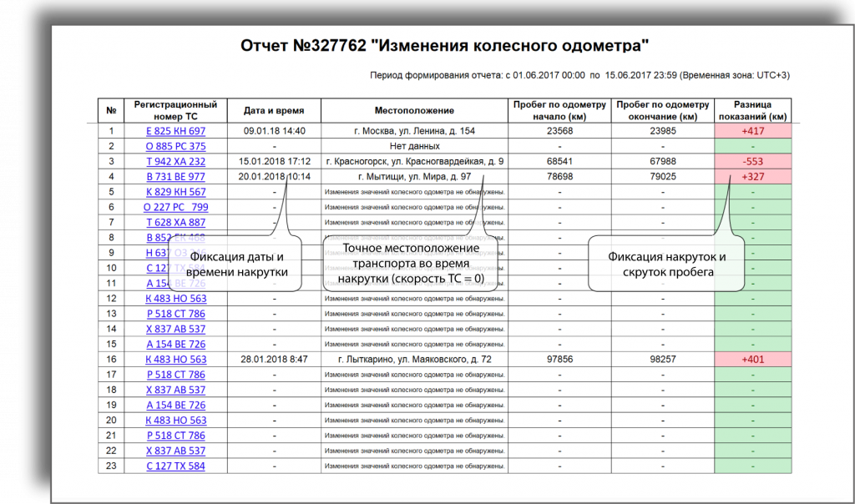The width and height of the screenshot is (855, 504).
Task: Open К 483 НО 563 link in row 12
Action: (x=175, y=299)
